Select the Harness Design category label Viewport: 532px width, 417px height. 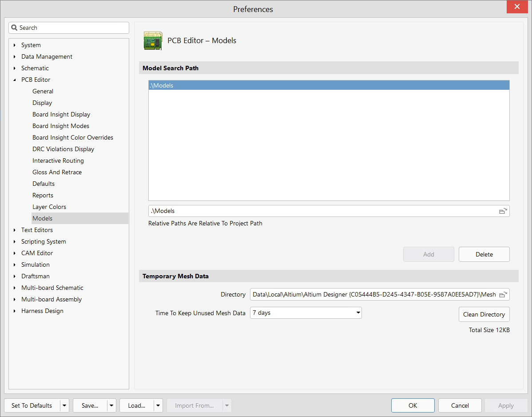(x=43, y=311)
